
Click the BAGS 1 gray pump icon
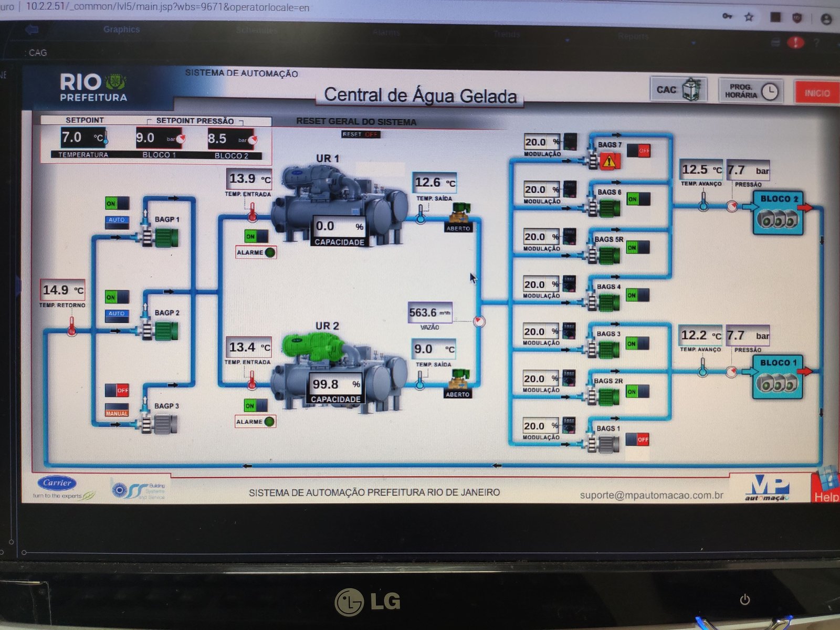605,444
